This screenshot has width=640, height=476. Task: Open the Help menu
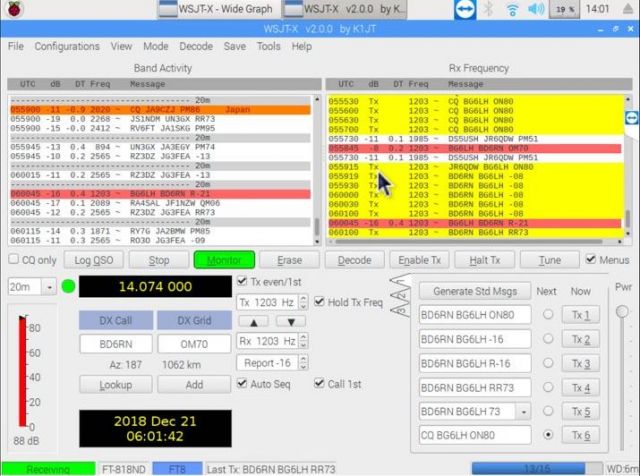point(302,47)
